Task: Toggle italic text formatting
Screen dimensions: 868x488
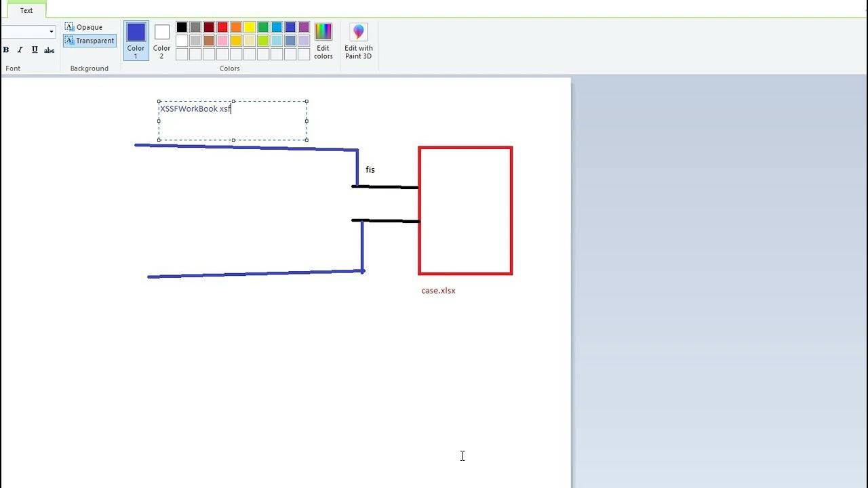Action: tap(20, 50)
